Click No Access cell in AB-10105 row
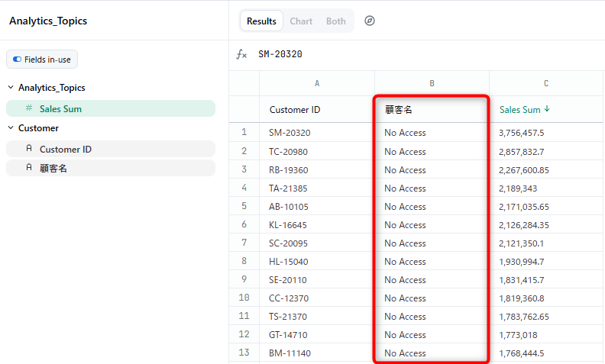The height and width of the screenshot is (364, 605). point(432,206)
